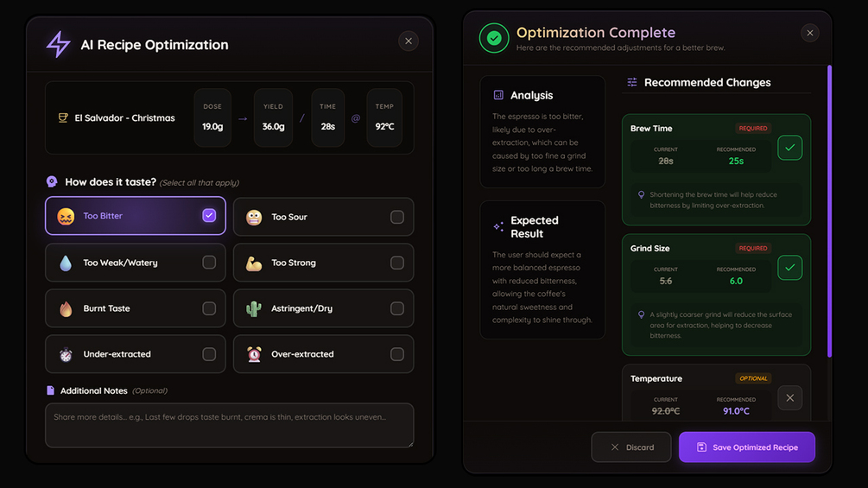Toggle off the Grind Size recommendation
The image size is (868, 488).
point(789,268)
